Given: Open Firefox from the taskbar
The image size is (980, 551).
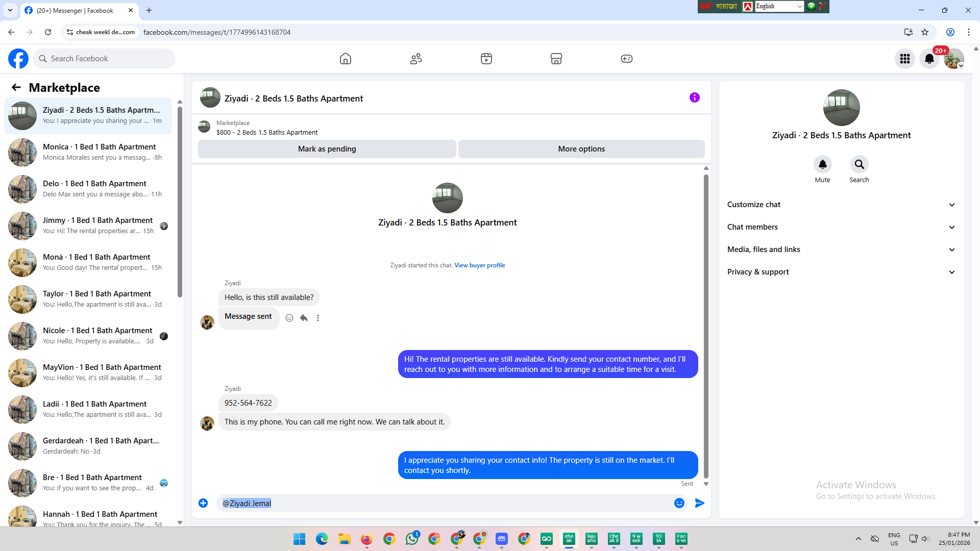Looking at the screenshot, I should click(367, 539).
